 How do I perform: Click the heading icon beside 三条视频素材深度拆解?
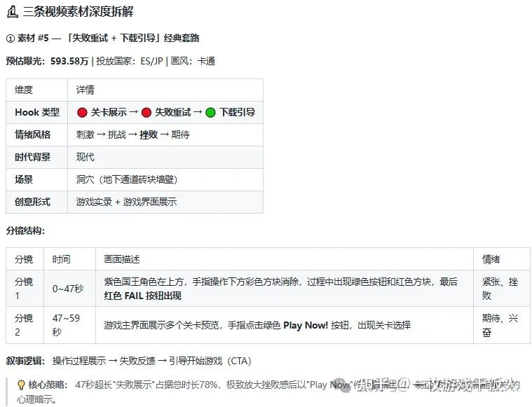point(12,11)
